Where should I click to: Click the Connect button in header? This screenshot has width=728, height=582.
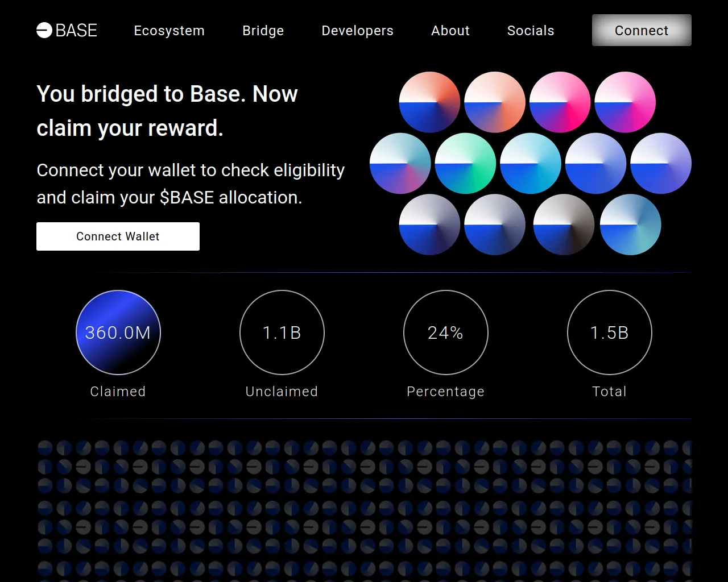tap(642, 30)
